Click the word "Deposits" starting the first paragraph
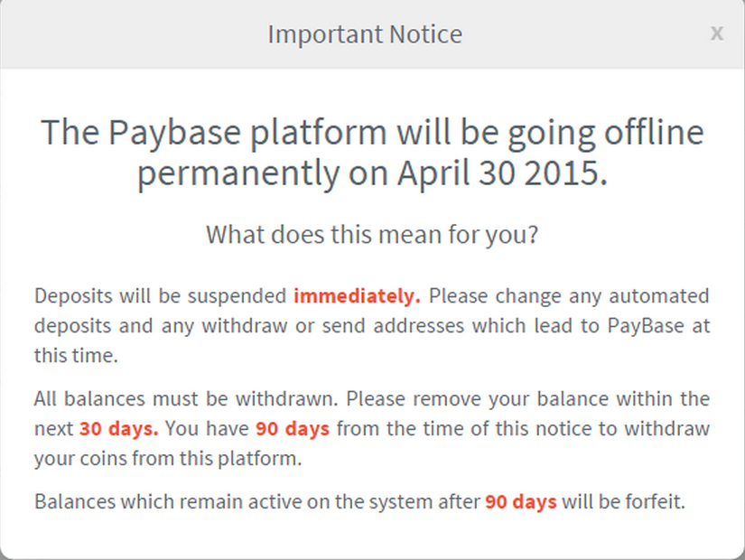 [x=70, y=296]
